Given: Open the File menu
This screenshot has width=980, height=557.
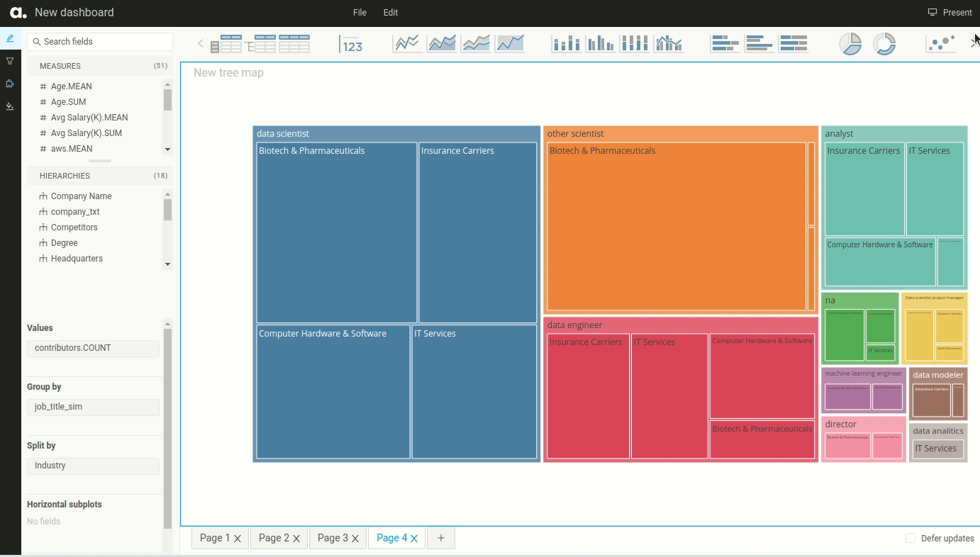Looking at the screenshot, I should click(x=360, y=13).
